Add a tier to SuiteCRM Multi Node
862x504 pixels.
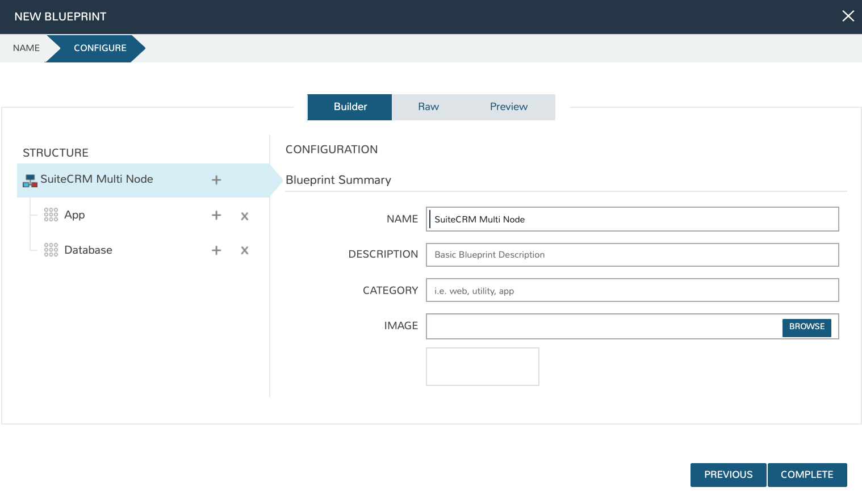216,180
